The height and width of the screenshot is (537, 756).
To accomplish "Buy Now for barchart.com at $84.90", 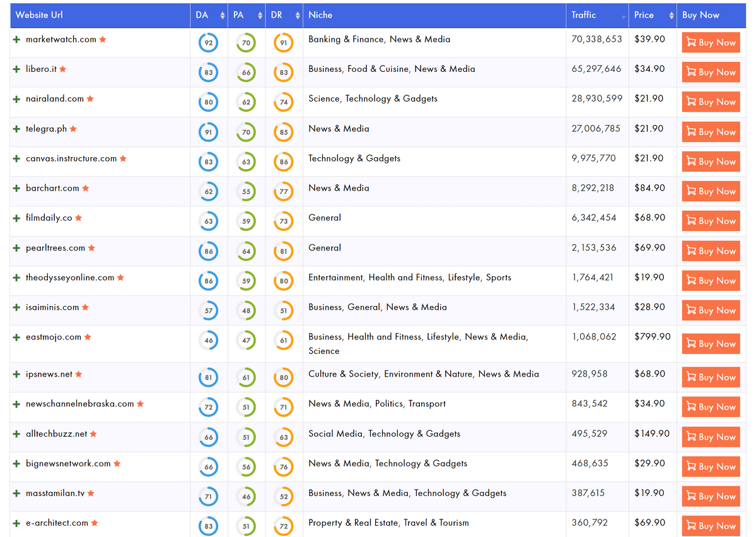I will [711, 191].
